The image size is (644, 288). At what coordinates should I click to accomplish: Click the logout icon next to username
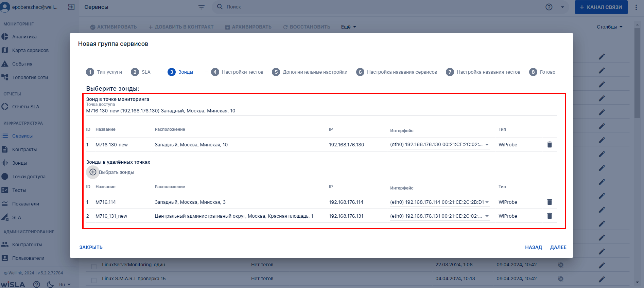click(x=71, y=7)
